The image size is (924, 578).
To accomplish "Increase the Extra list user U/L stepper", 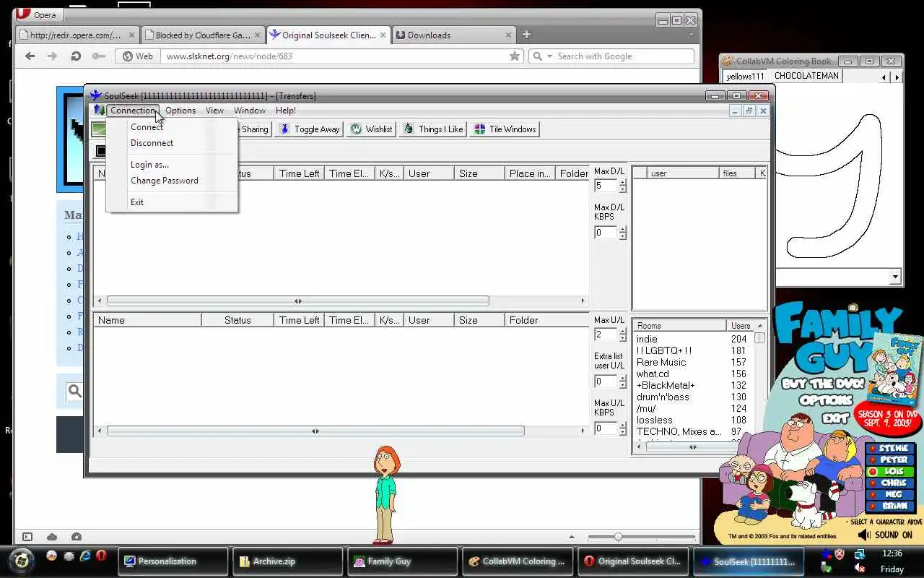I will 622,379.
